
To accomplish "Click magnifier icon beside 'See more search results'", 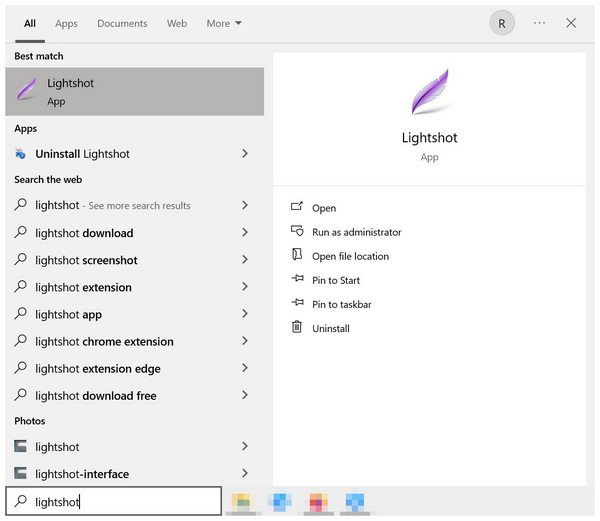I will (x=20, y=205).
